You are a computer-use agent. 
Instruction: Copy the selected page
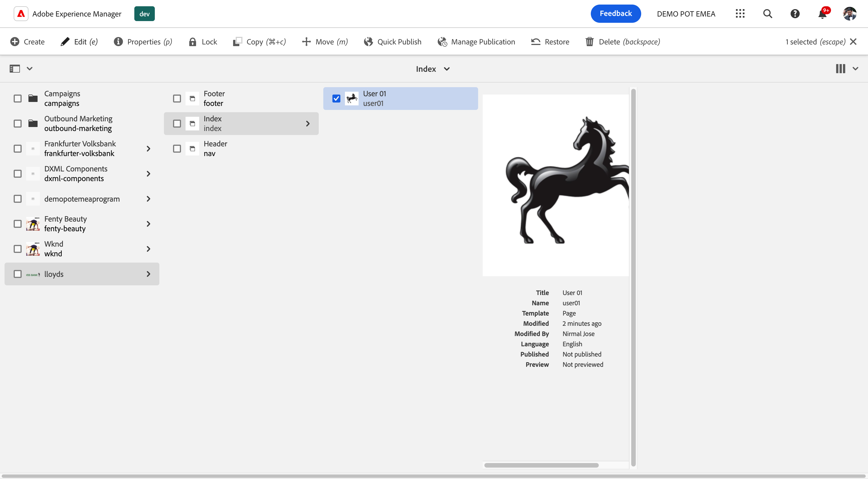point(260,42)
